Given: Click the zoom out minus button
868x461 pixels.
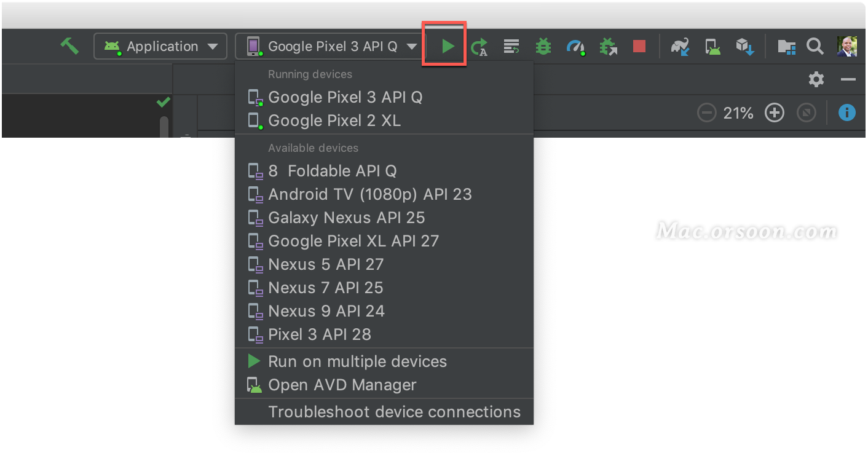Looking at the screenshot, I should click(707, 113).
